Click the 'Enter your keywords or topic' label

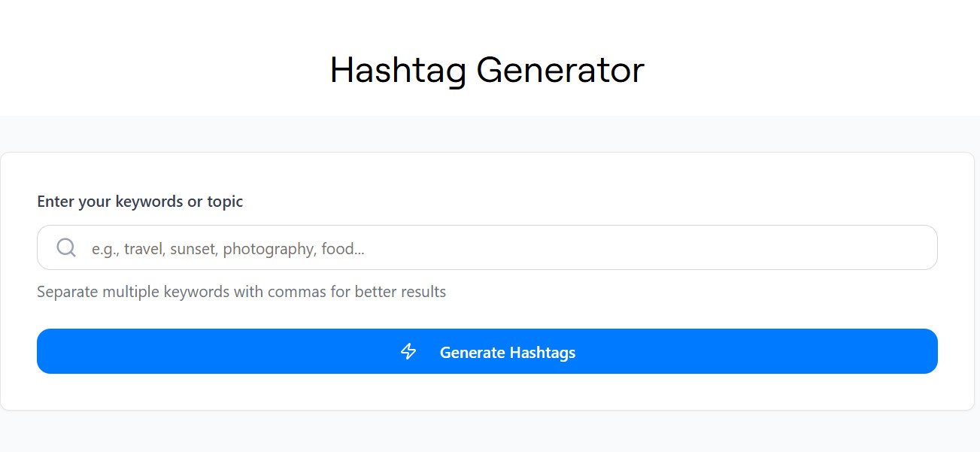pos(140,202)
